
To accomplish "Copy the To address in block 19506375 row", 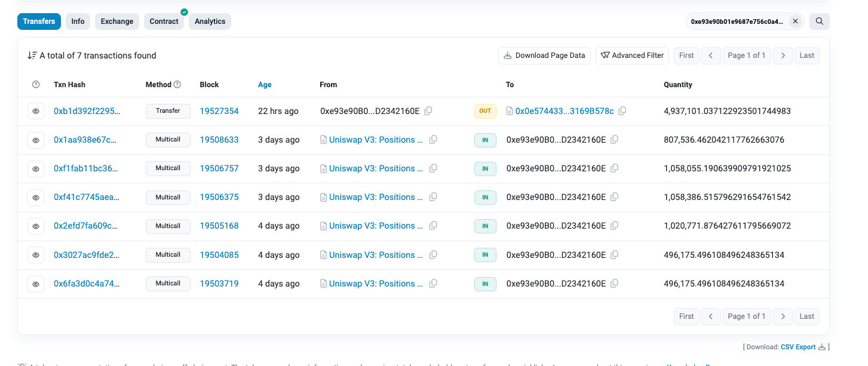I will pos(614,197).
